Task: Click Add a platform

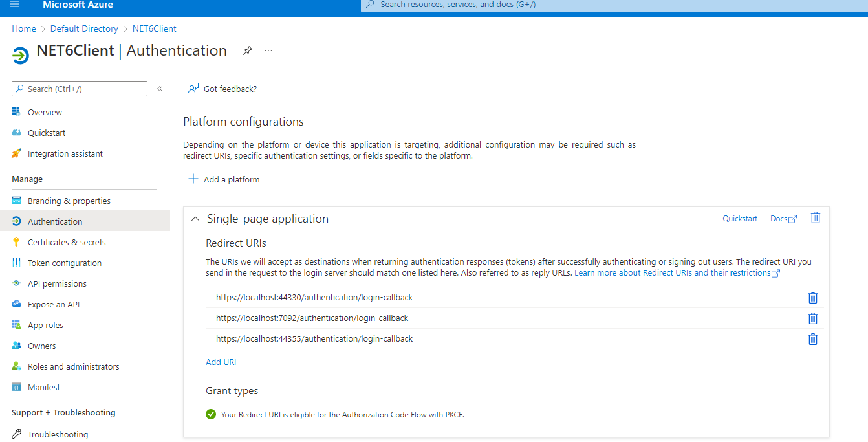Action: click(x=224, y=179)
